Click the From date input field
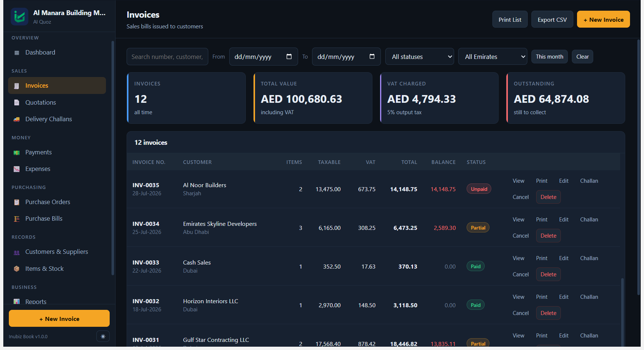The image size is (644, 350). pos(263,57)
